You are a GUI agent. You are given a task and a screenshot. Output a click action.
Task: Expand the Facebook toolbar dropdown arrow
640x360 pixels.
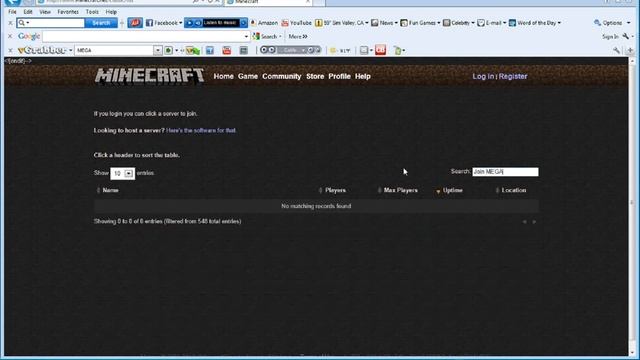point(180,23)
